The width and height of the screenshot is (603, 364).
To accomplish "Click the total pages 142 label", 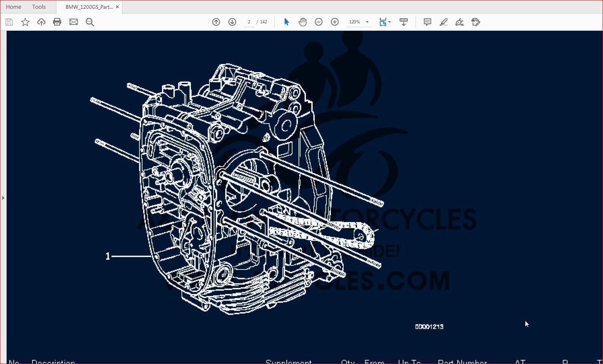I will click(x=264, y=22).
